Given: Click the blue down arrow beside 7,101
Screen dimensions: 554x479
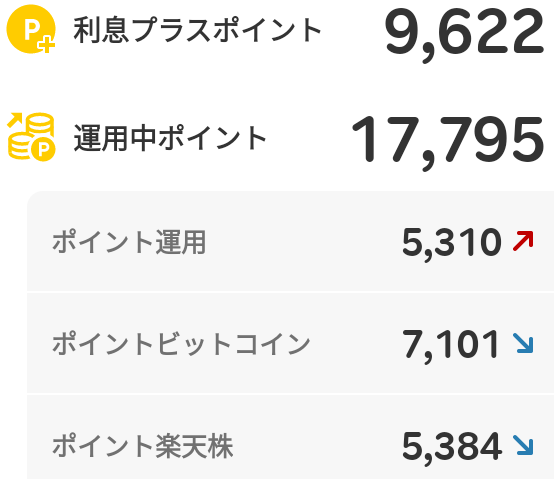Looking at the screenshot, I should [x=523, y=343].
